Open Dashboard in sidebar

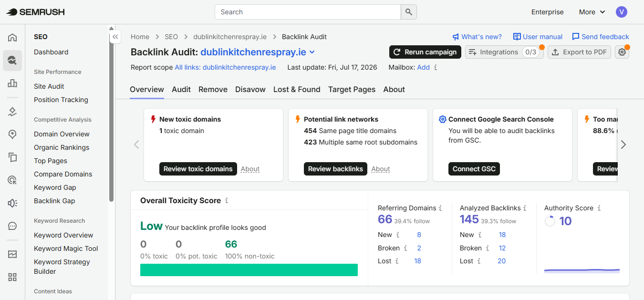click(51, 52)
